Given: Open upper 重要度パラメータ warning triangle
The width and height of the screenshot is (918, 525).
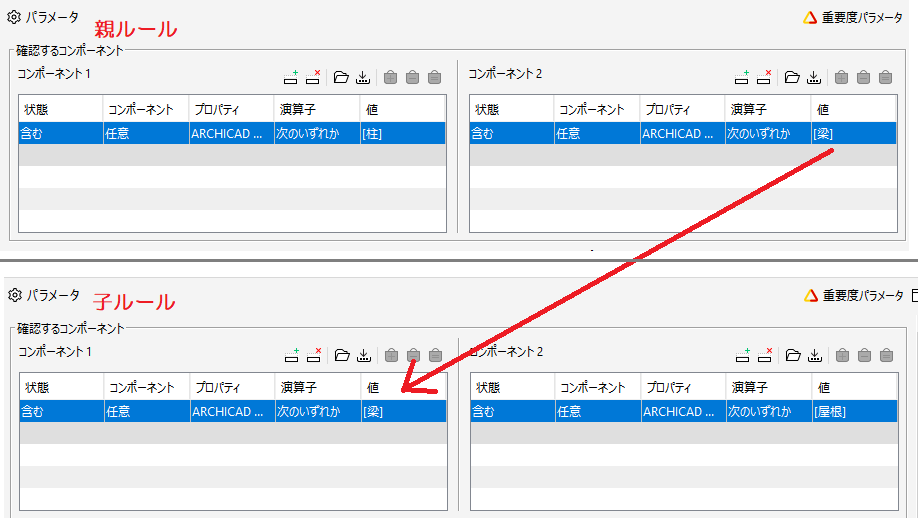Looking at the screenshot, I should [x=810, y=18].
